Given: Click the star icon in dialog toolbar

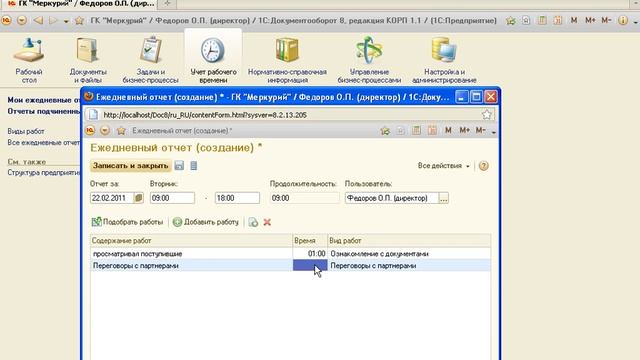Looking at the screenshot, I should [121, 131].
